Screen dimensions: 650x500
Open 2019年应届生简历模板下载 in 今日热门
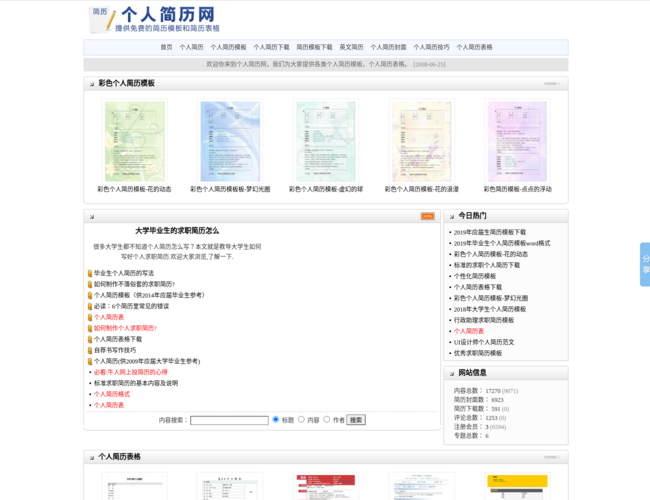coord(490,232)
